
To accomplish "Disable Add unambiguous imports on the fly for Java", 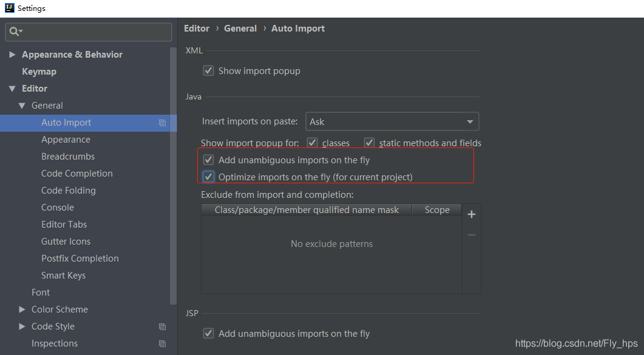I will [x=208, y=160].
